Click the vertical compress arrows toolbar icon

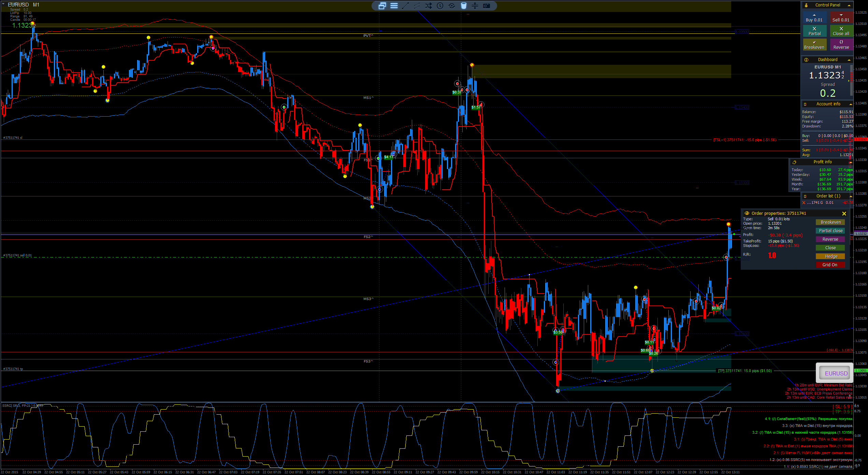[475, 5]
